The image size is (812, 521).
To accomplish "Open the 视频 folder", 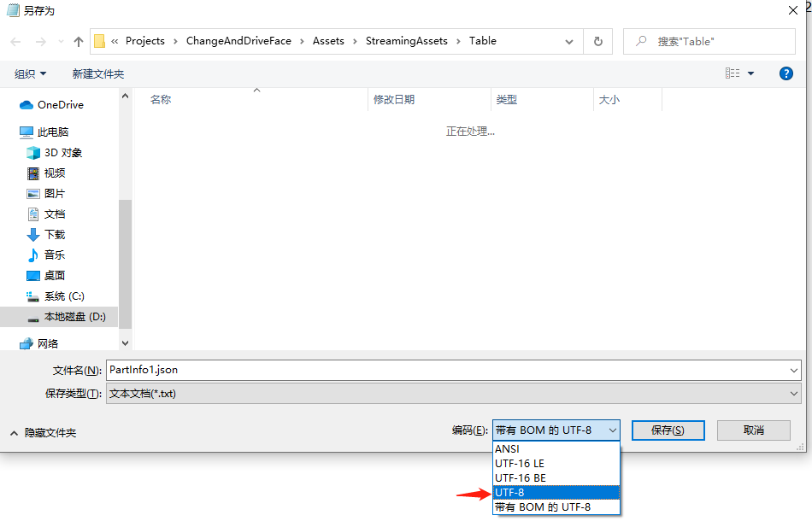I will [x=46, y=173].
